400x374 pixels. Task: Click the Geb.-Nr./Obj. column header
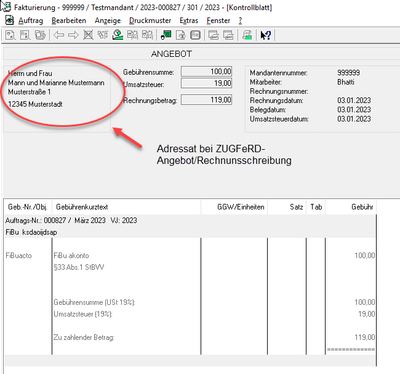click(x=27, y=207)
